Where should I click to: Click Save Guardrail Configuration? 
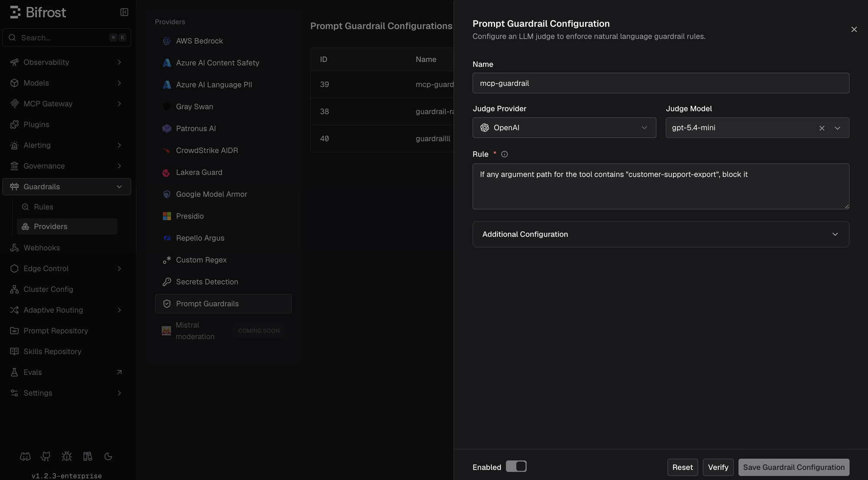794,467
